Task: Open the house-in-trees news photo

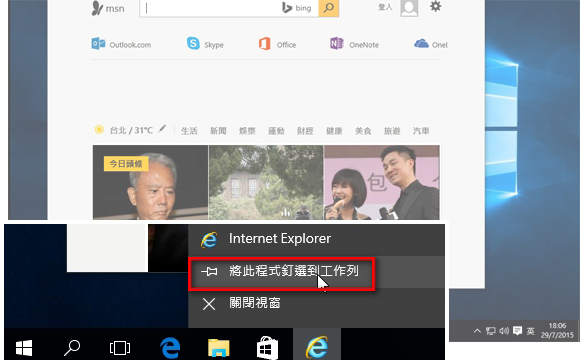Action: point(266,182)
